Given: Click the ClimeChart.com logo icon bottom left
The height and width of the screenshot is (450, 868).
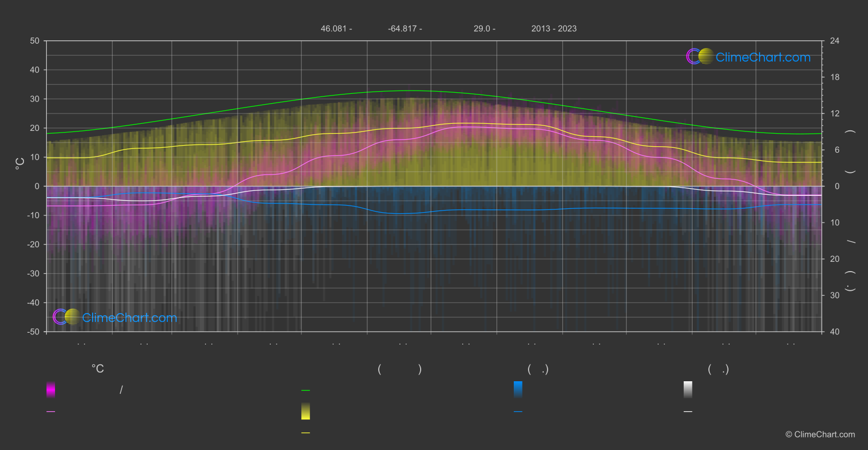Looking at the screenshot, I should click(x=66, y=317).
